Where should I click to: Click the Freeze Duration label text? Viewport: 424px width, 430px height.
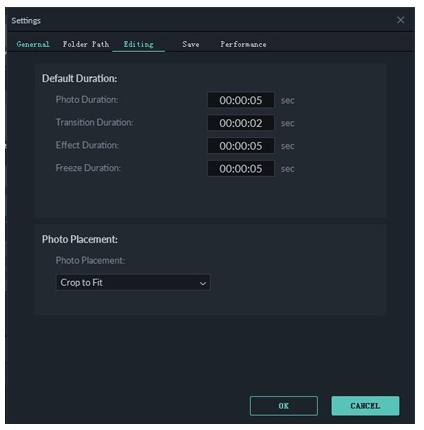pos(88,168)
